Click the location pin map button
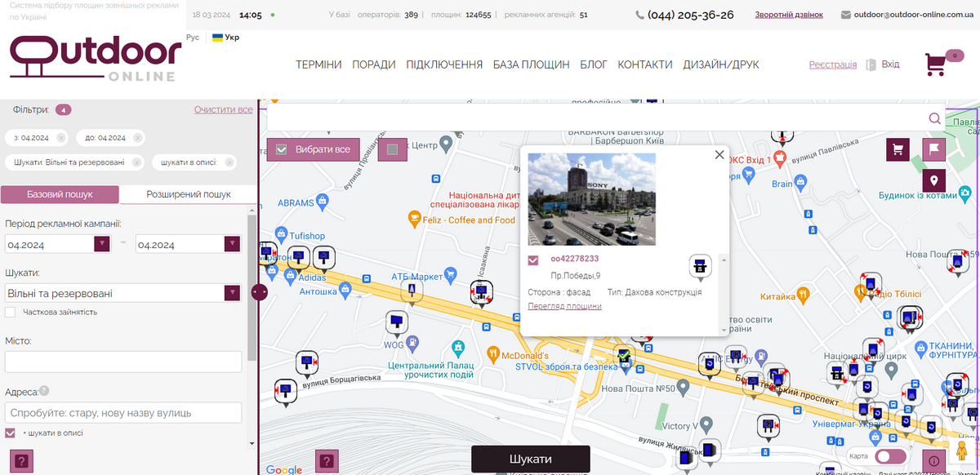980x475 pixels. click(x=933, y=180)
